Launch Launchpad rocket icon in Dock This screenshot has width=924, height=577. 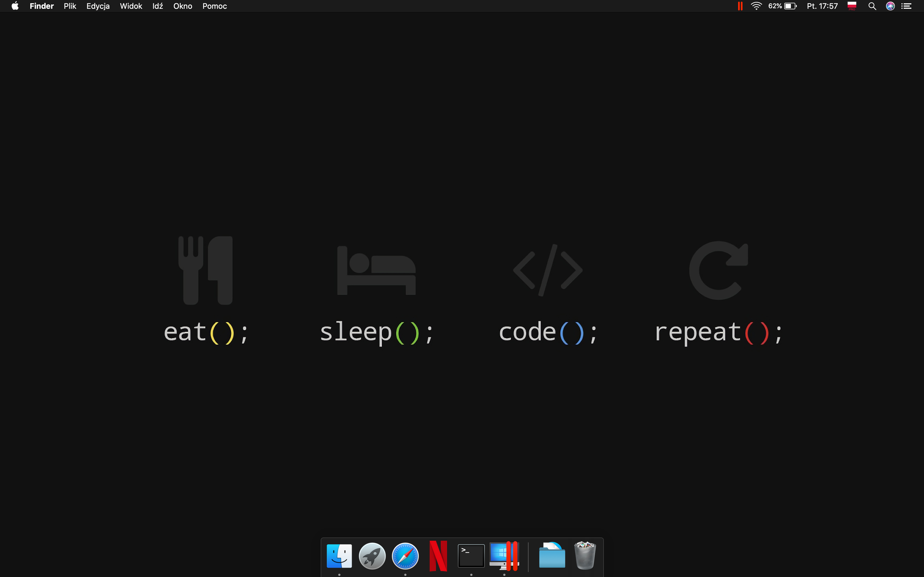pyautogui.click(x=372, y=556)
